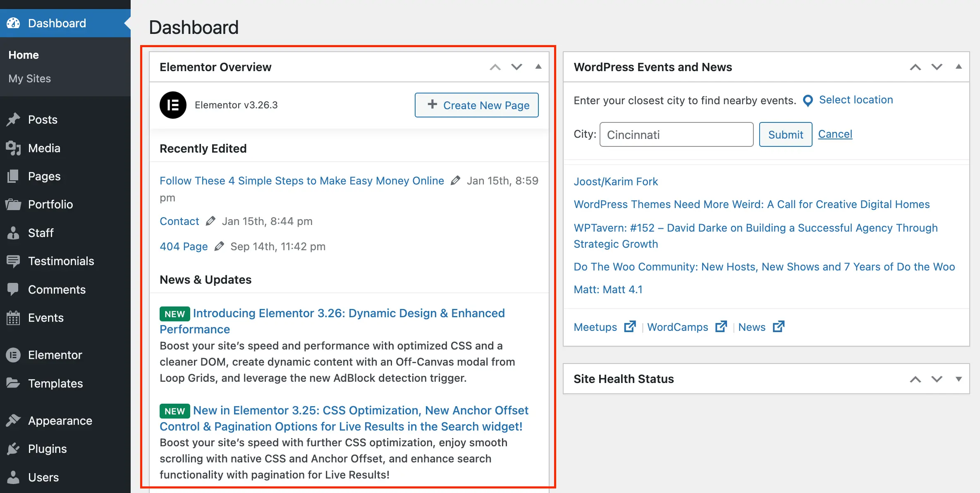Open the Meetups link
The height and width of the screenshot is (493, 980).
[x=595, y=327]
